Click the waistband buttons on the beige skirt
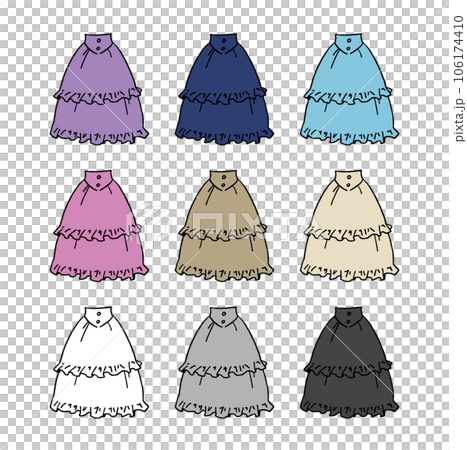 (349, 181)
